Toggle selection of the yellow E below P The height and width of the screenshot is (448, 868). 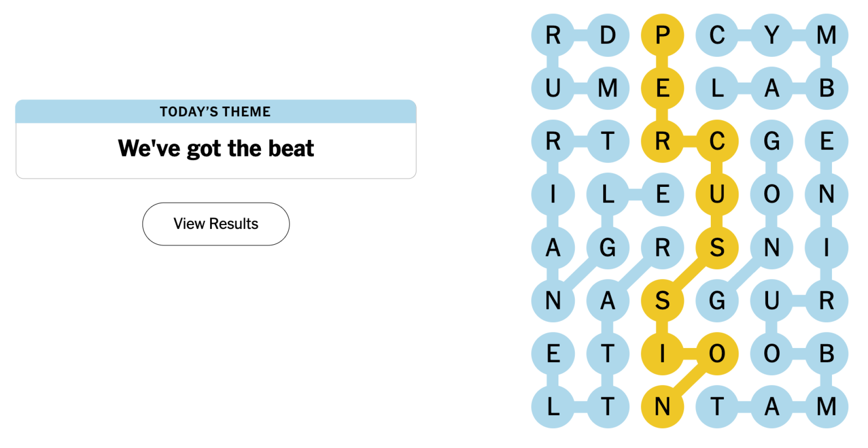click(663, 88)
